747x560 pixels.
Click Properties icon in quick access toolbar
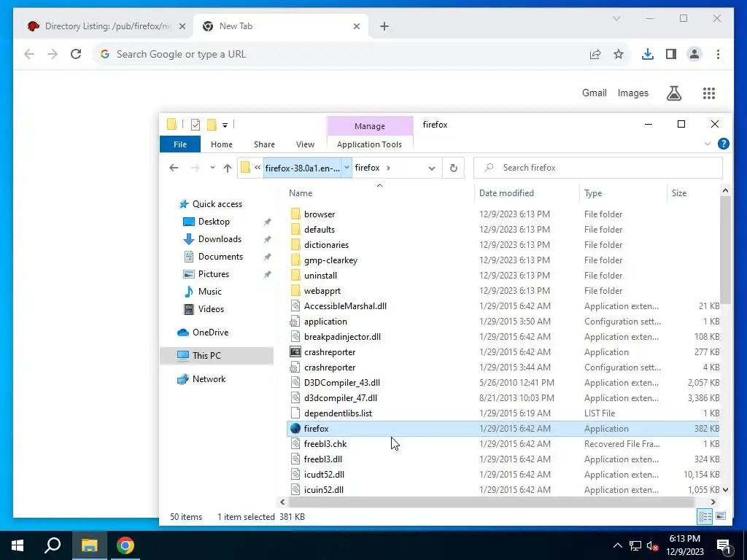point(196,125)
